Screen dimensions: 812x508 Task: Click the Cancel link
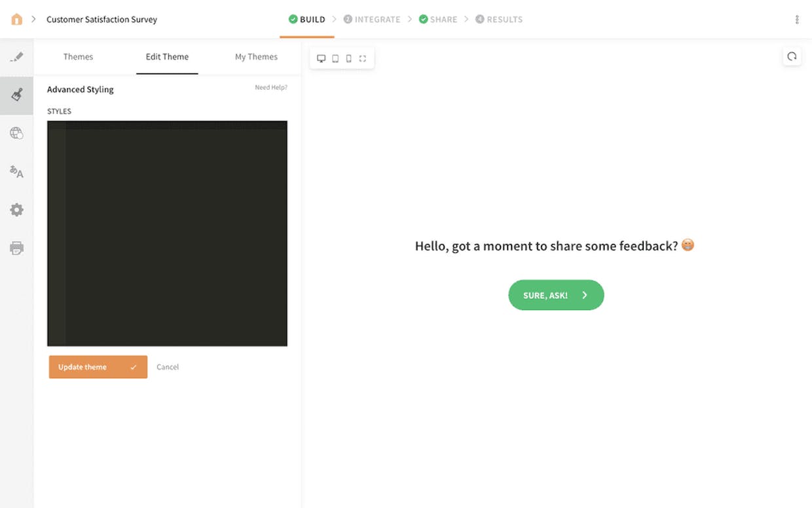tap(168, 367)
